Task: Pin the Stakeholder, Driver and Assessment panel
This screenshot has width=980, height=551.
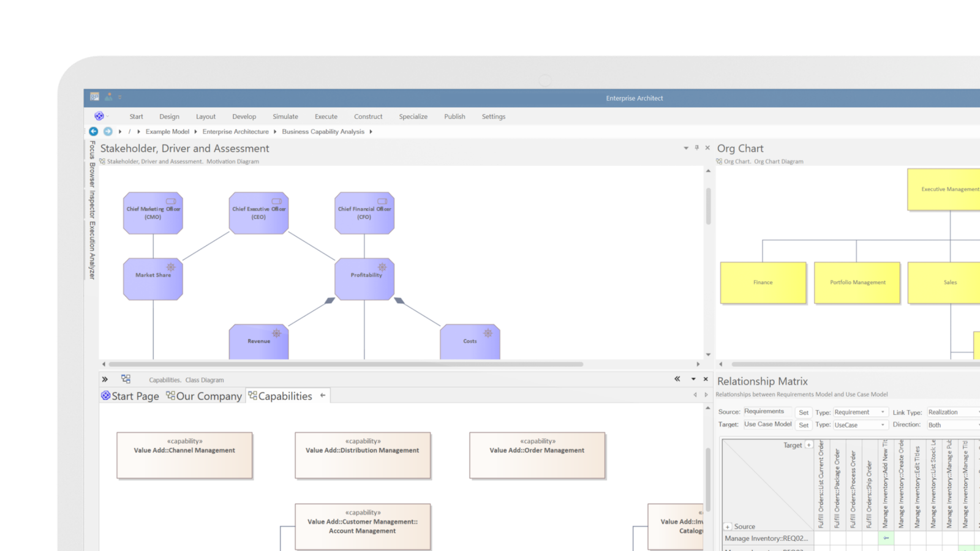Action: [696, 148]
